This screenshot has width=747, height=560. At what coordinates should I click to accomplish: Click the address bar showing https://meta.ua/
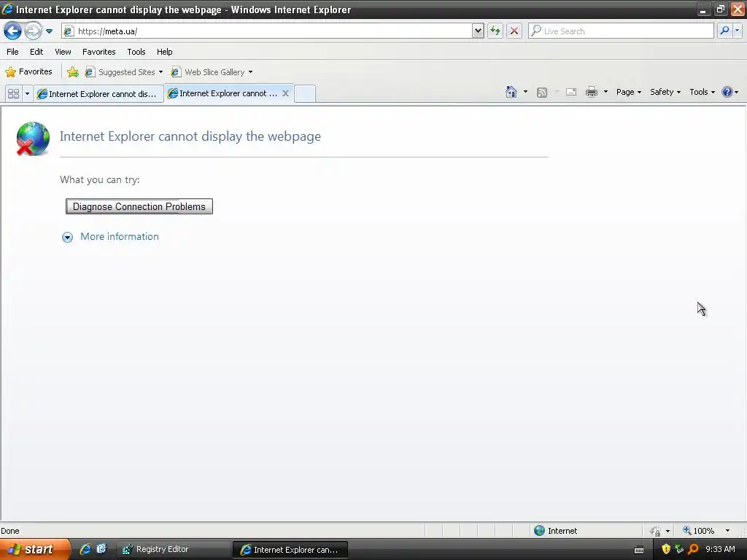click(x=267, y=31)
